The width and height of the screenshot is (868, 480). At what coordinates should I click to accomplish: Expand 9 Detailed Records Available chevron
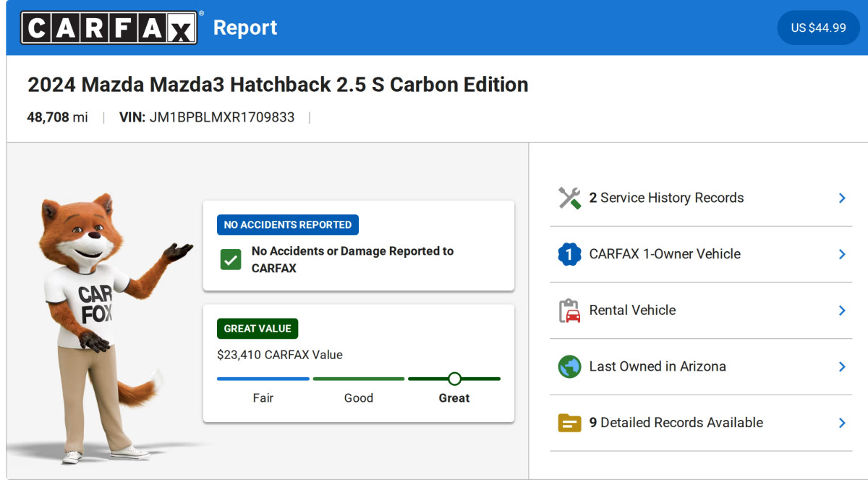(842, 423)
